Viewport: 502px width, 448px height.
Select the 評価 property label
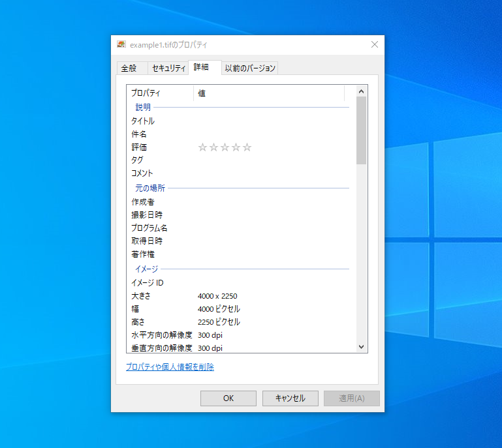pos(139,147)
